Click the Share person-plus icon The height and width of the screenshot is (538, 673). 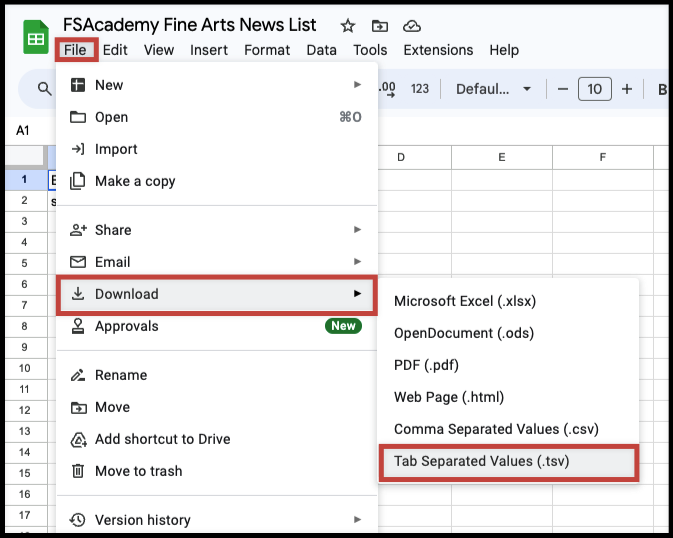point(78,230)
